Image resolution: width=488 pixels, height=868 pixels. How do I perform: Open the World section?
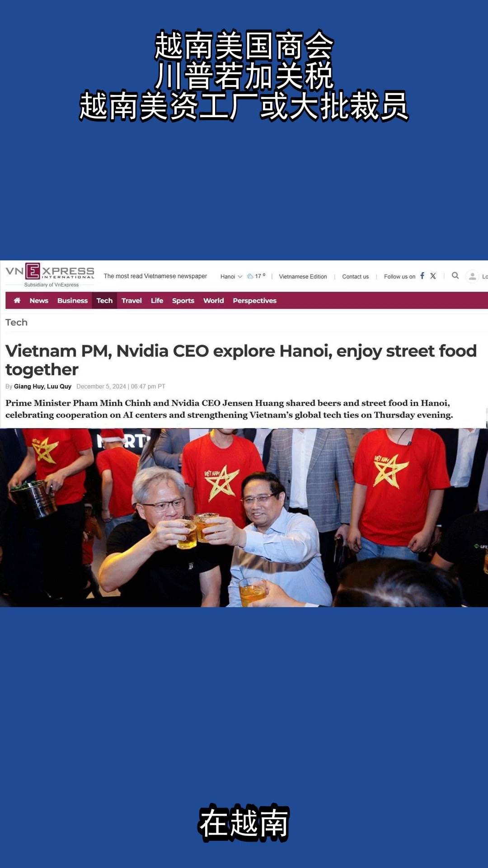click(x=213, y=301)
